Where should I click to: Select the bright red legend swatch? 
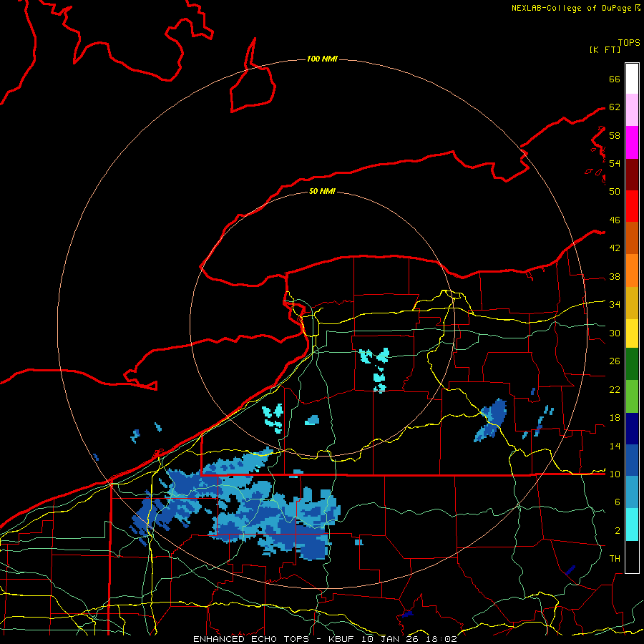pyautogui.click(x=632, y=206)
